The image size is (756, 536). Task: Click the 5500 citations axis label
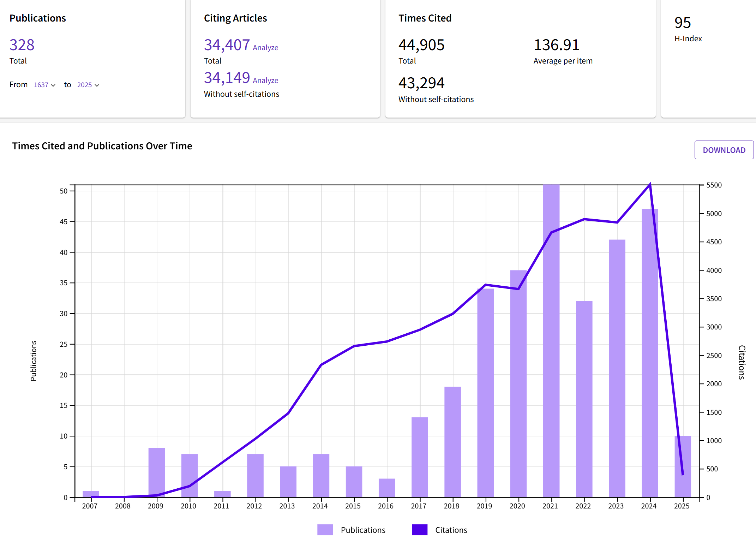point(714,185)
